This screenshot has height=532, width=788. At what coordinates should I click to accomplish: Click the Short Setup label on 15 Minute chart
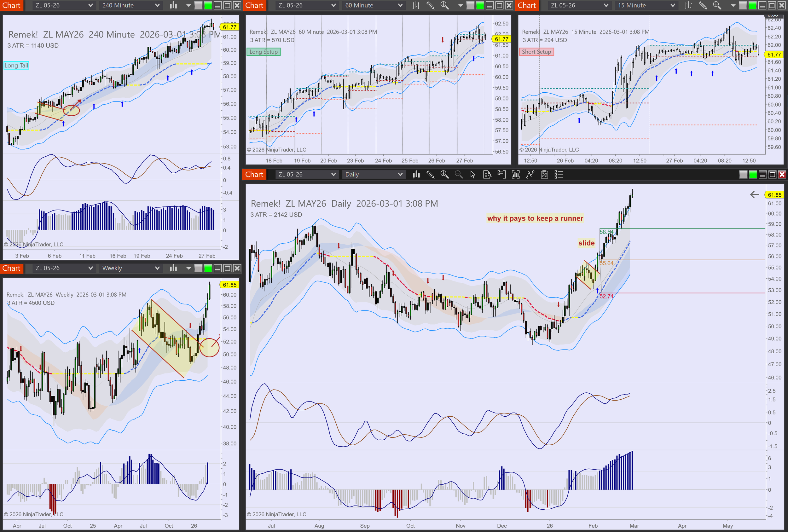point(536,52)
